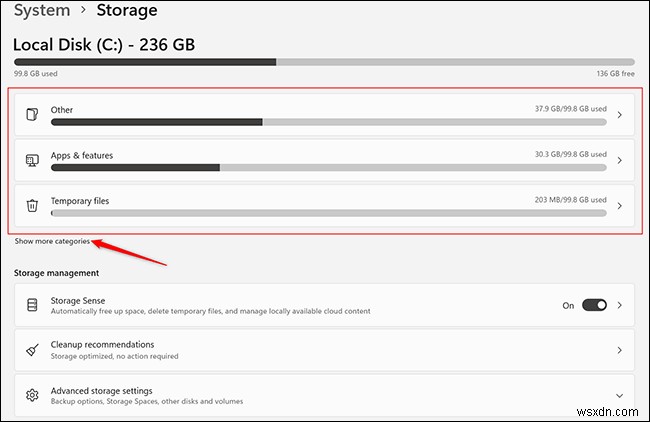Click the Local Disk C: usage bar
This screenshot has width=650, height=422.
click(324, 61)
